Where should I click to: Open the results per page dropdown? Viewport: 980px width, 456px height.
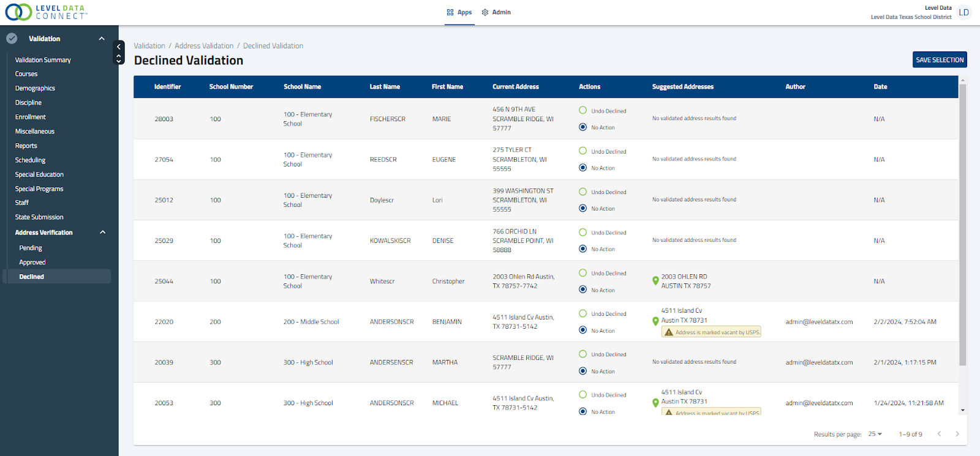pyautogui.click(x=875, y=434)
